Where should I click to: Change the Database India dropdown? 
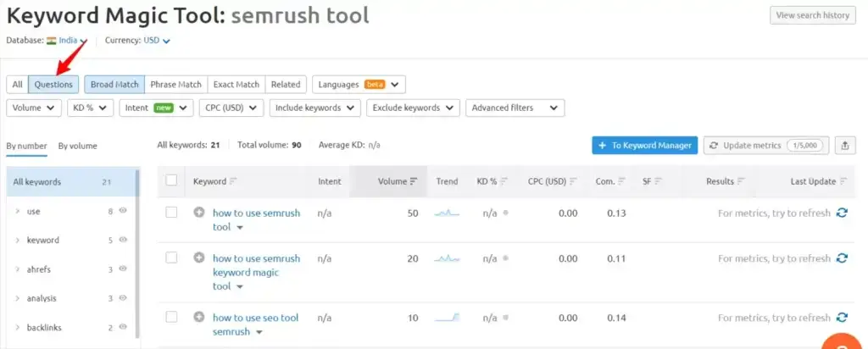pyautogui.click(x=73, y=41)
